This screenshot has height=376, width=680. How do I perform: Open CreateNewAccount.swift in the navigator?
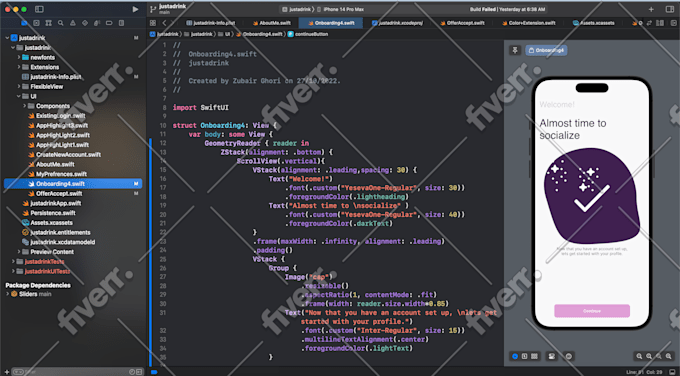click(x=64, y=154)
